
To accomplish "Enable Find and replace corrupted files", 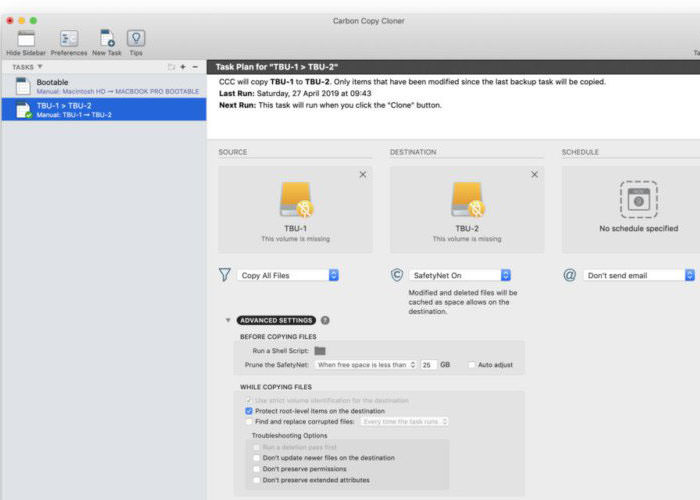I will [x=249, y=421].
